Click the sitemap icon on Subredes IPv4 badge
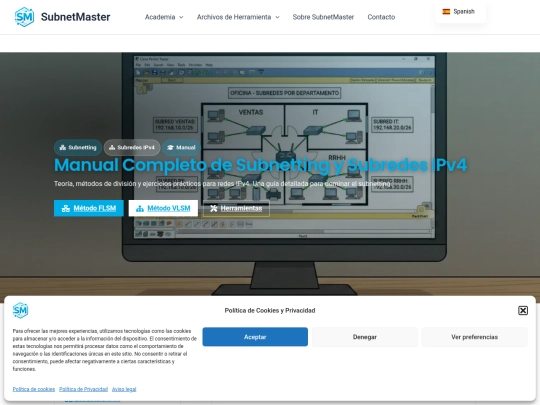Viewport: 540px width, 405px height. click(112, 147)
